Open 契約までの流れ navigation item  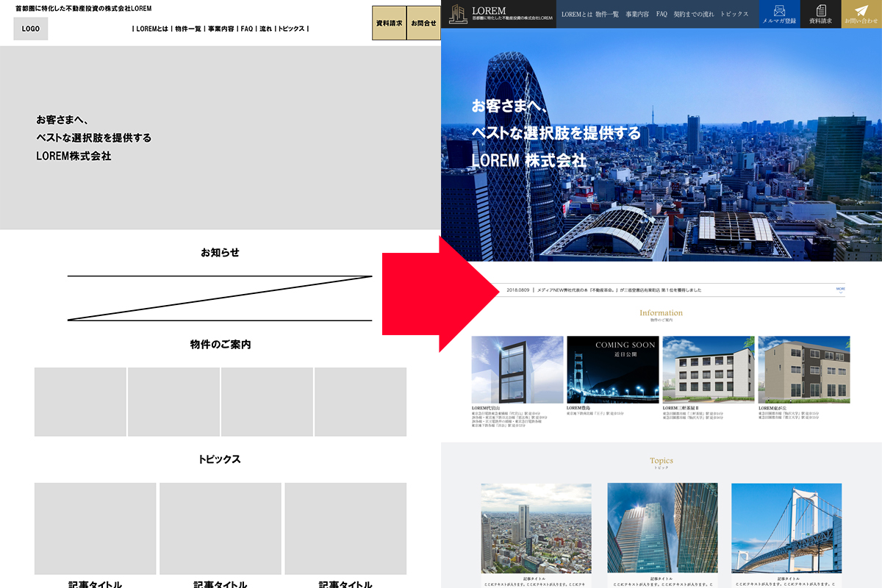coord(695,13)
